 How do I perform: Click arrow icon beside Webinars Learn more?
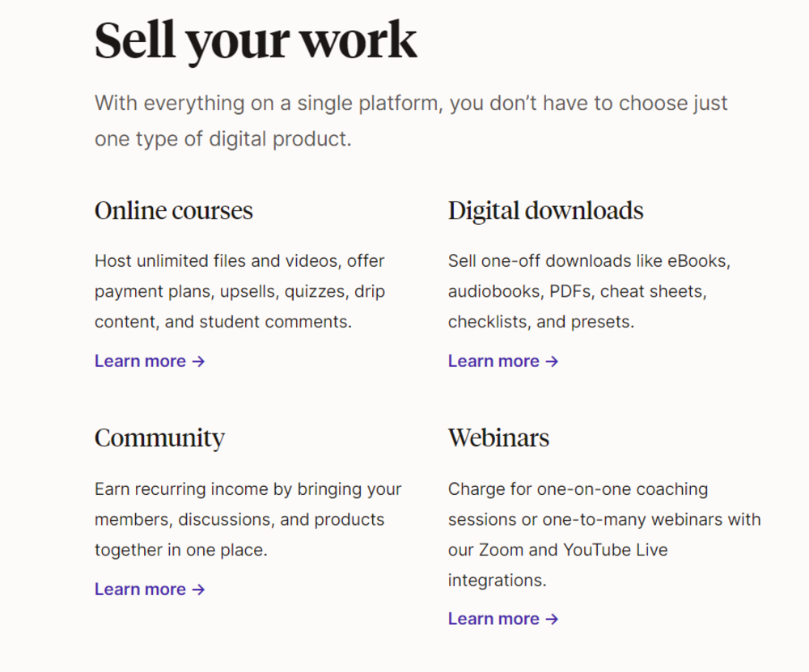(552, 619)
